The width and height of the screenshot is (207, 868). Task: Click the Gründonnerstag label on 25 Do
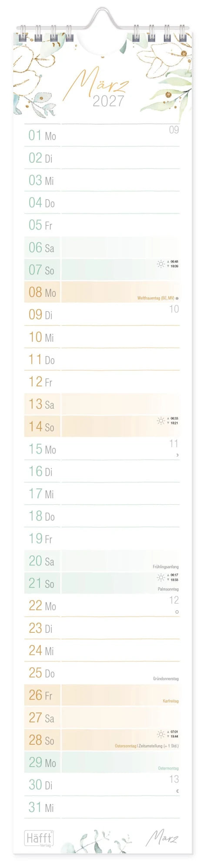tap(166, 678)
